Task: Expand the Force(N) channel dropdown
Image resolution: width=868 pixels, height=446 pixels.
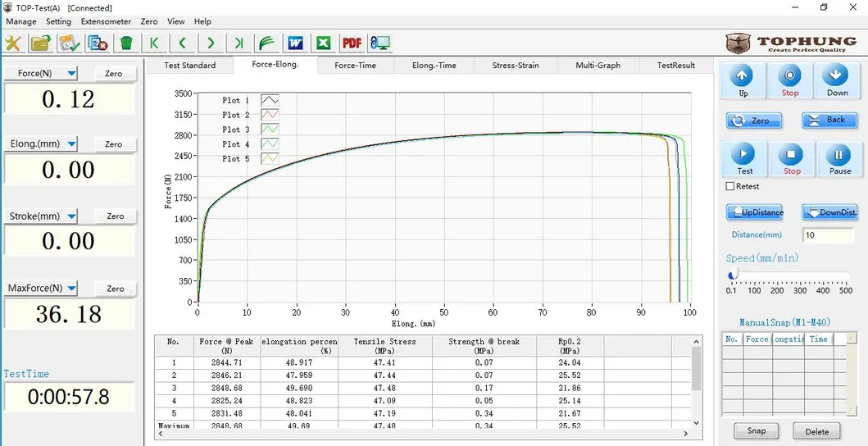Action: (x=72, y=74)
